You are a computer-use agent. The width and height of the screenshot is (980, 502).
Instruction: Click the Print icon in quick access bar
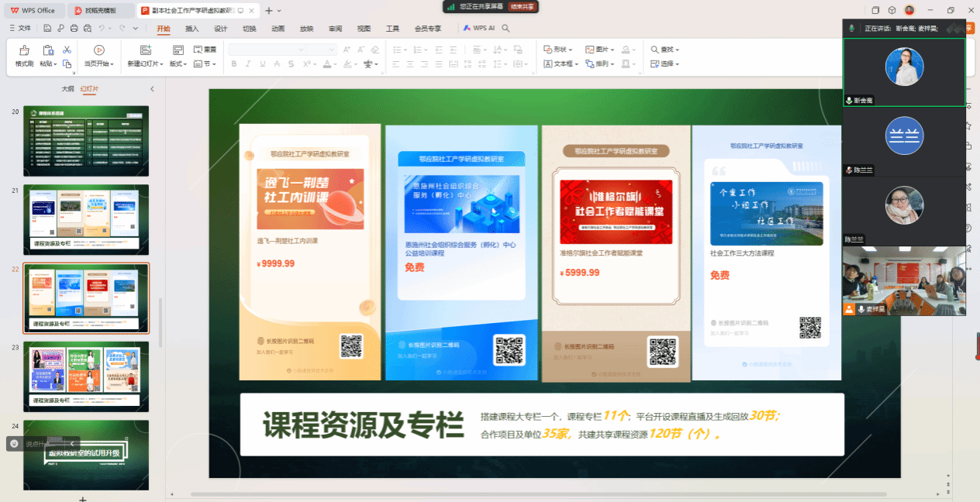pyautogui.click(x=74, y=29)
